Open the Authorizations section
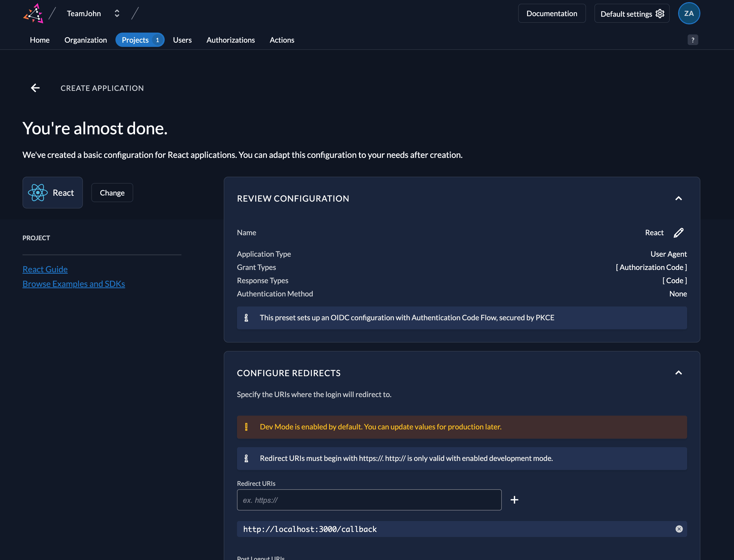The image size is (734, 560). [231, 40]
